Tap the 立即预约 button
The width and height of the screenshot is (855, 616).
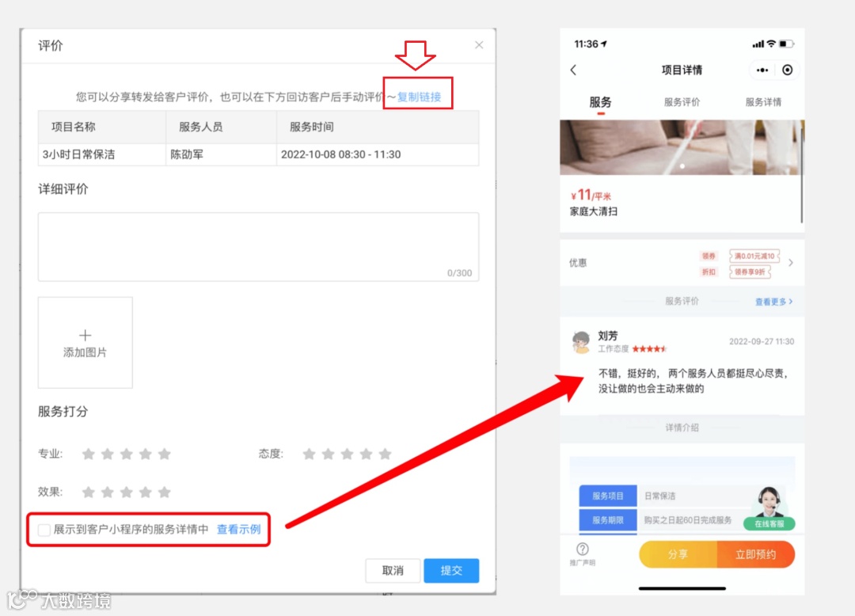coord(756,554)
